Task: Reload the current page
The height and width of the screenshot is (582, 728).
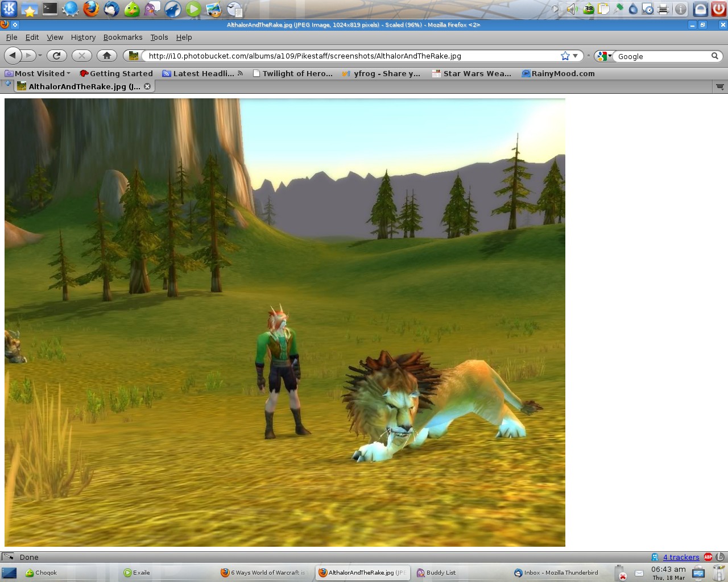Action: pyautogui.click(x=56, y=55)
